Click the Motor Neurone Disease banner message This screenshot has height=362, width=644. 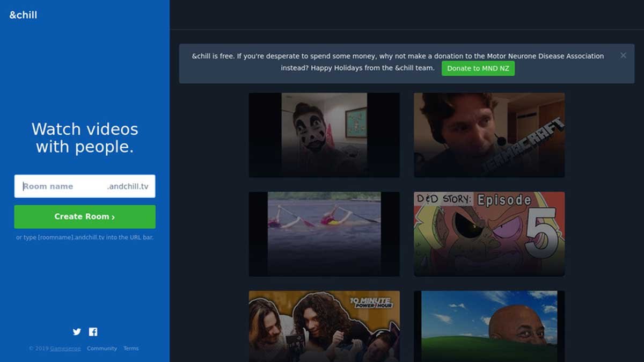tap(397, 56)
